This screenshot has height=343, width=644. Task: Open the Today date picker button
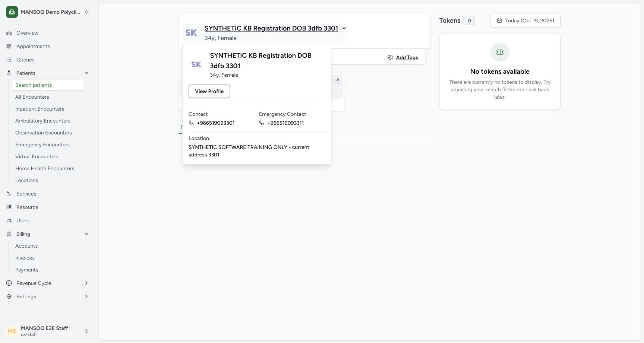[525, 20]
